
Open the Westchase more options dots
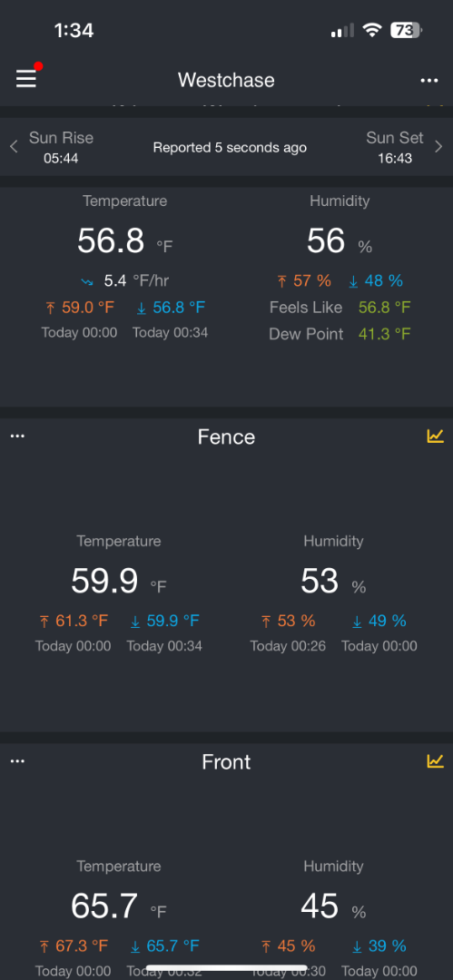pyautogui.click(x=429, y=81)
